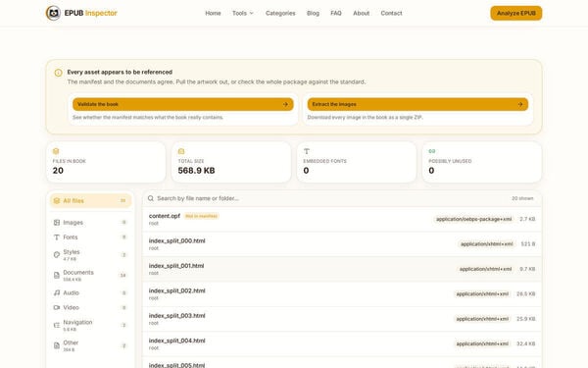This screenshot has width=588, height=368.
Task: Click the 32.4 KB size value
Action: [x=525, y=344]
